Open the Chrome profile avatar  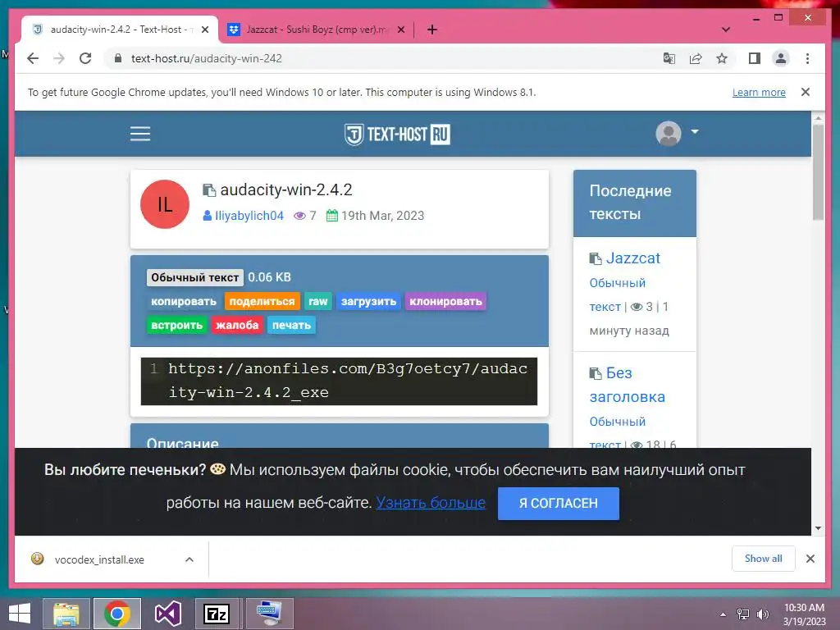[x=781, y=58]
